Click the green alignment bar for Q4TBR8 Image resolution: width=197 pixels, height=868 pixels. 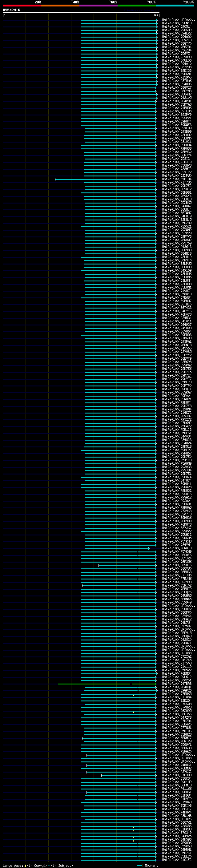tap(107, 684)
